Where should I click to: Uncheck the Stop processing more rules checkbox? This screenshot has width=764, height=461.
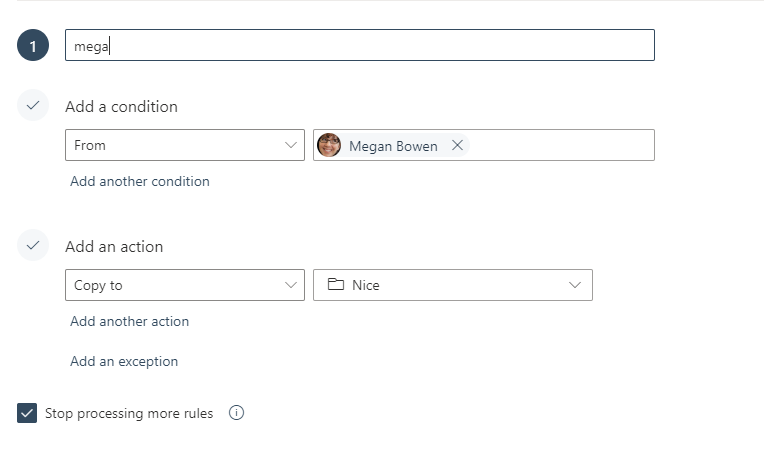(27, 413)
